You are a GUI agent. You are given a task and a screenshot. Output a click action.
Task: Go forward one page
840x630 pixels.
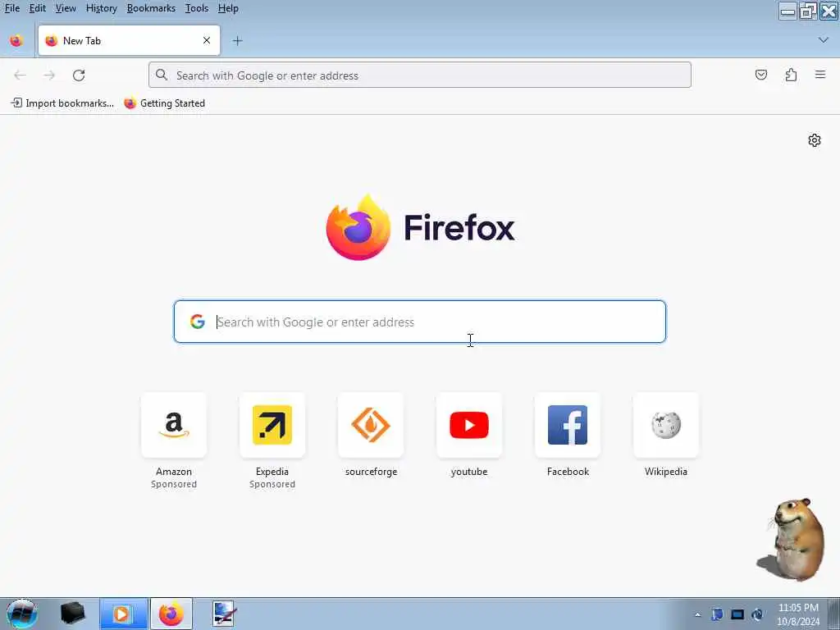point(49,75)
